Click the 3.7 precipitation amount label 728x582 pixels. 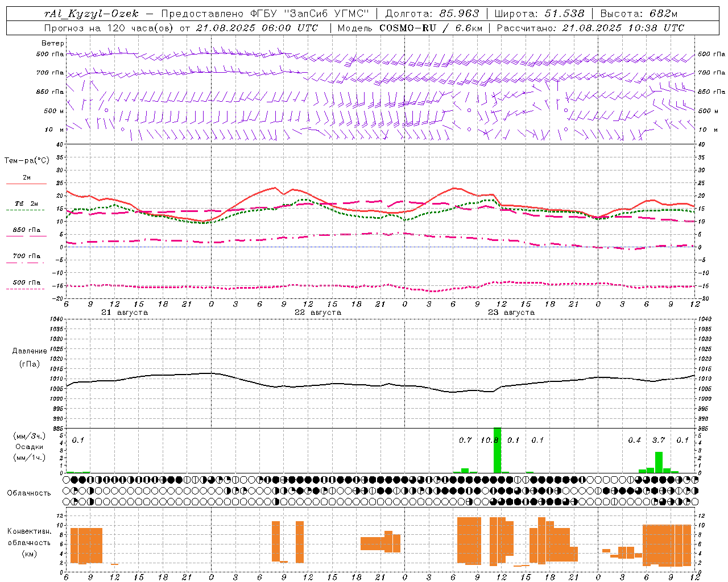[658, 440]
